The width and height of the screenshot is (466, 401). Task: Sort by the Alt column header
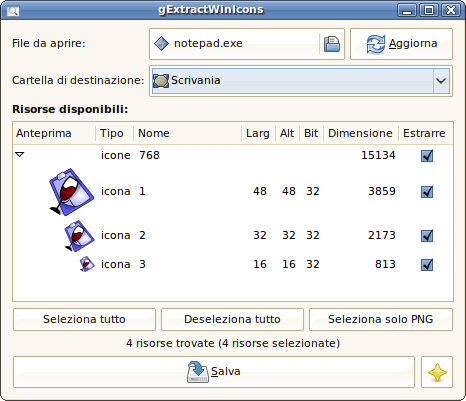tap(287, 133)
